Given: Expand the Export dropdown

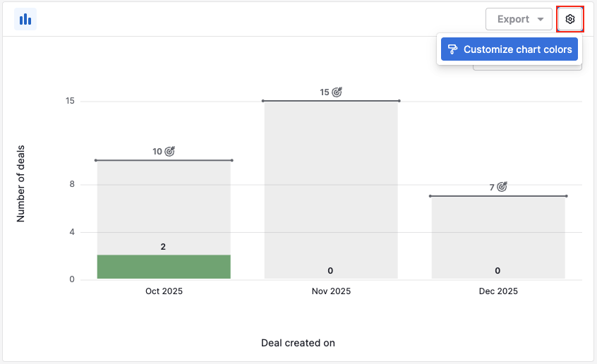Looking at the screenshot, I should [519, 19].
